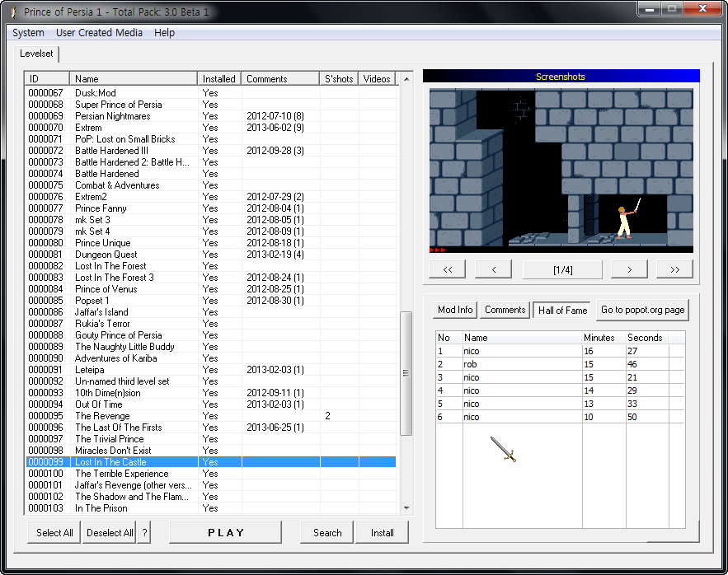
Task: Select The Terrible Experience row
Action: tap(211, 474)
